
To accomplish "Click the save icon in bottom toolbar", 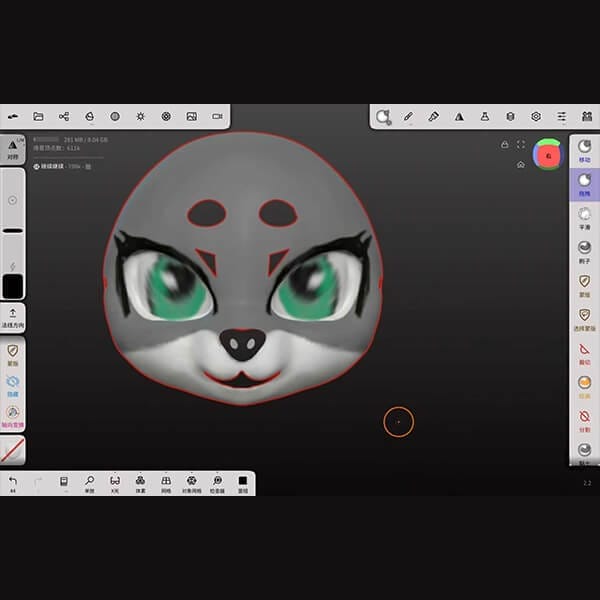I will coord(64,481).
